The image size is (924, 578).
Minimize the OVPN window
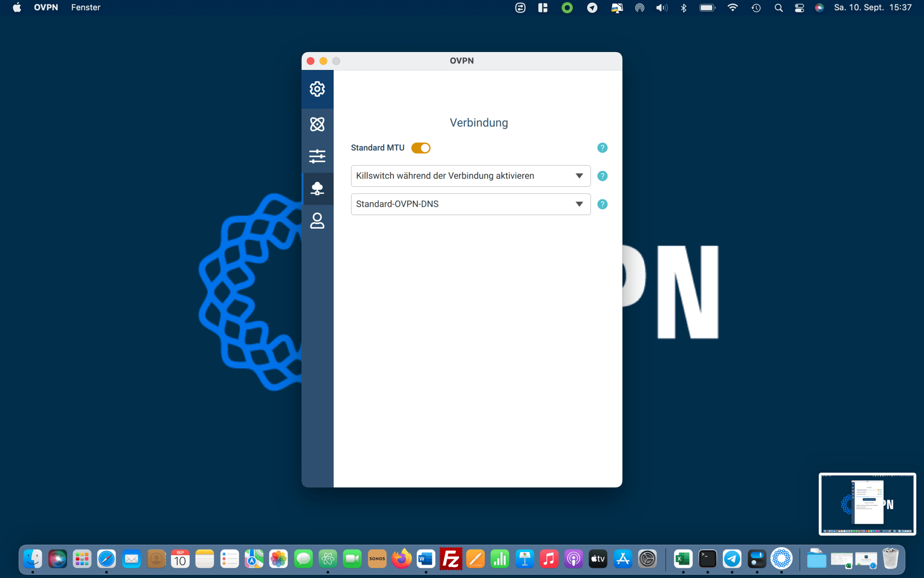click(323, 61)
